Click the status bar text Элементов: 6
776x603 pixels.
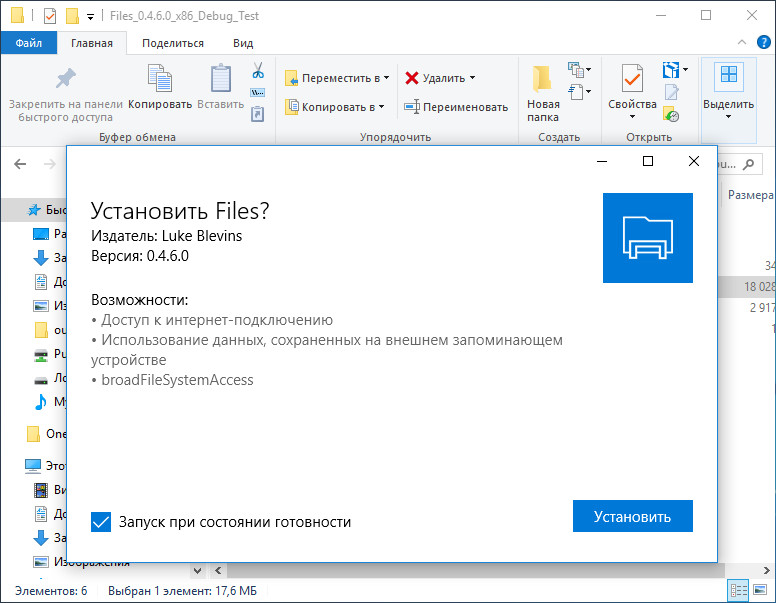click(51, 591)
